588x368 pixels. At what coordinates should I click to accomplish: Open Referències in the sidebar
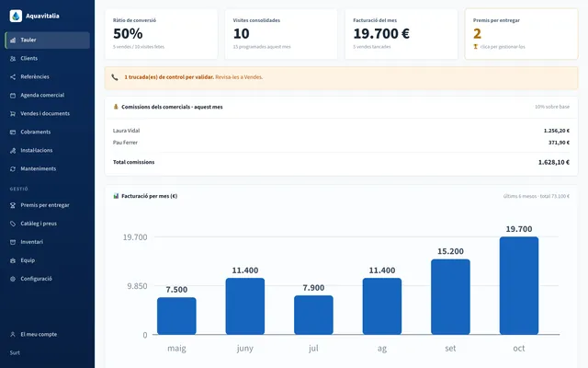(x=48, y=77)
